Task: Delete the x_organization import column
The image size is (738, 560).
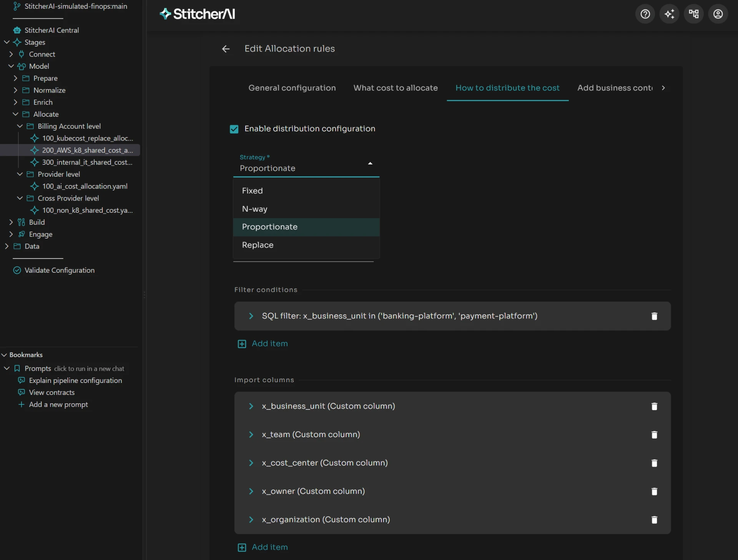Action: [x=654, y=520]
